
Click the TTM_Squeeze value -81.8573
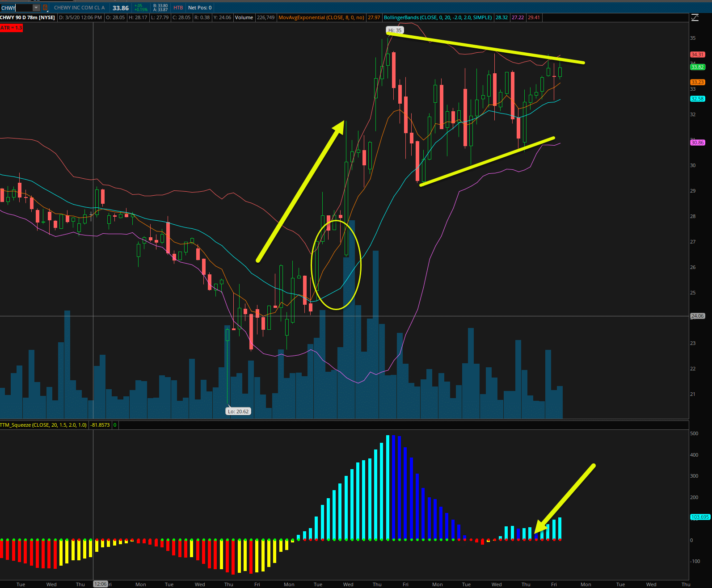(x=100, y=425)
